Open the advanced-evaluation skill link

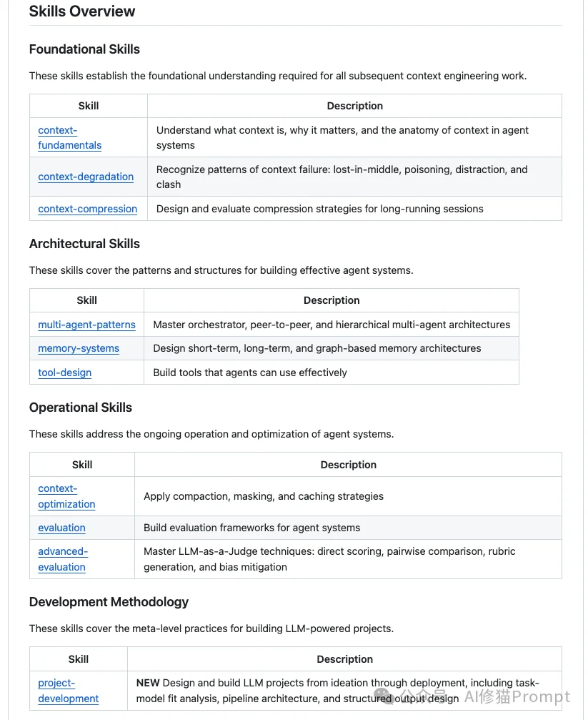[63, 559]
